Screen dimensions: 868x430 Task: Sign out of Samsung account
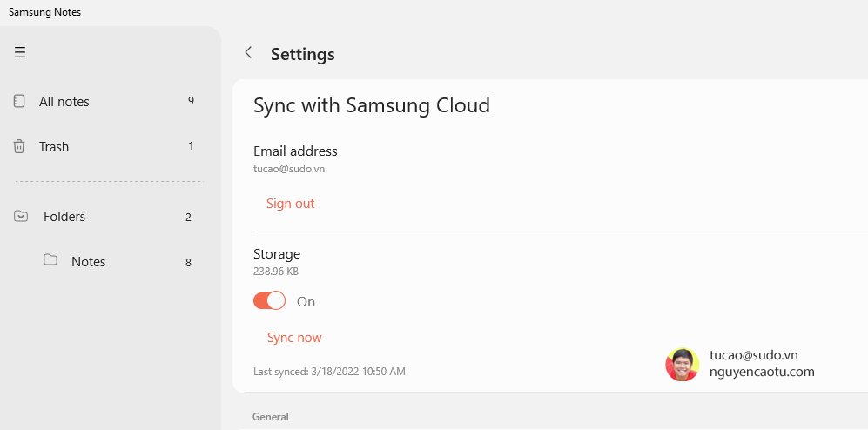(x=290, y=204)
